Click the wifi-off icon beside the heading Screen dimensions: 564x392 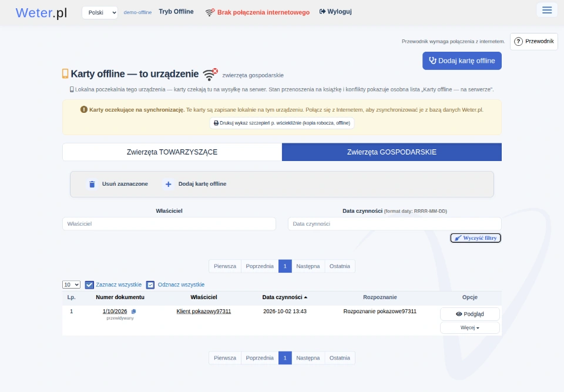click(x=210, y=74)
